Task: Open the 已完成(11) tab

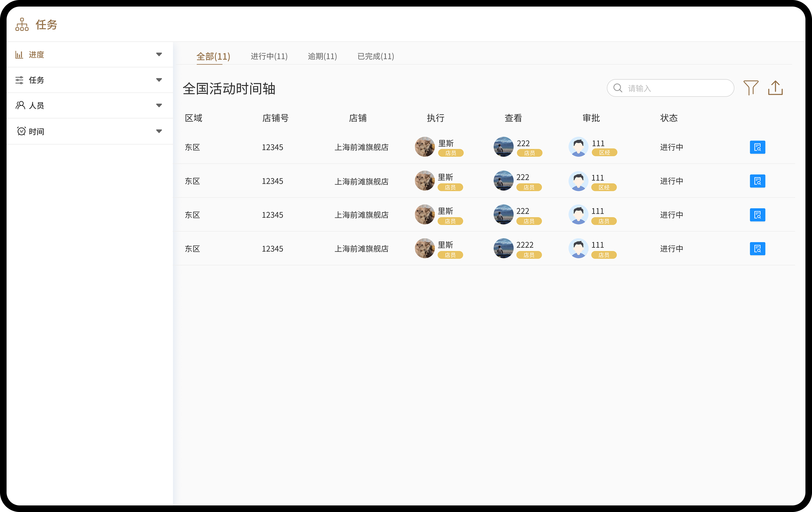Action: point(375,56)
